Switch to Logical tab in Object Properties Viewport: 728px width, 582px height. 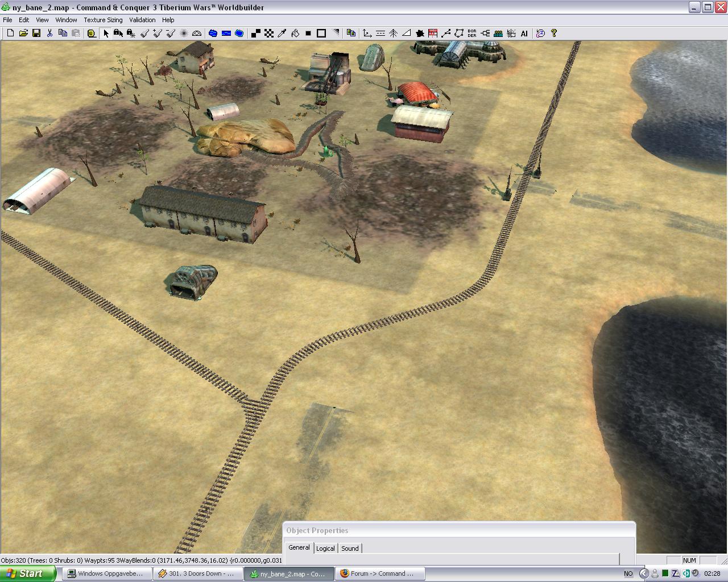(x=325, y=548)
